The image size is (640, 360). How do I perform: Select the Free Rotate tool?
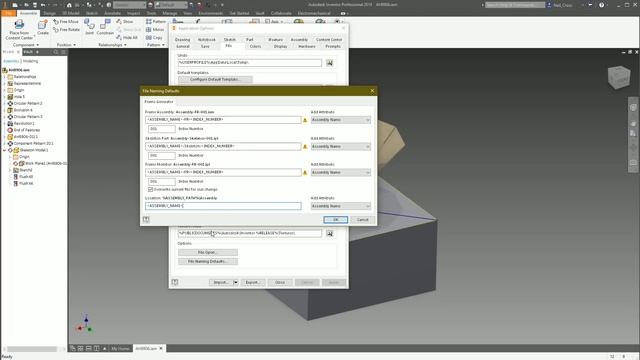(x=67, y=29)
